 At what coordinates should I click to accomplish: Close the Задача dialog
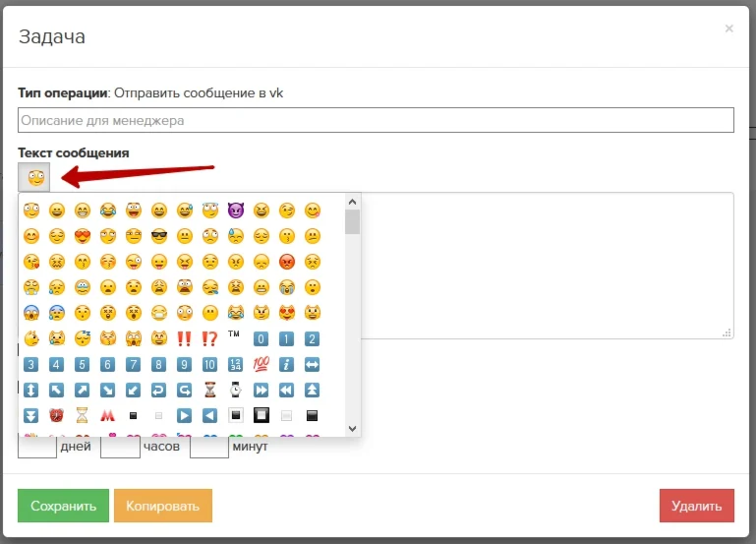[729, 29]
